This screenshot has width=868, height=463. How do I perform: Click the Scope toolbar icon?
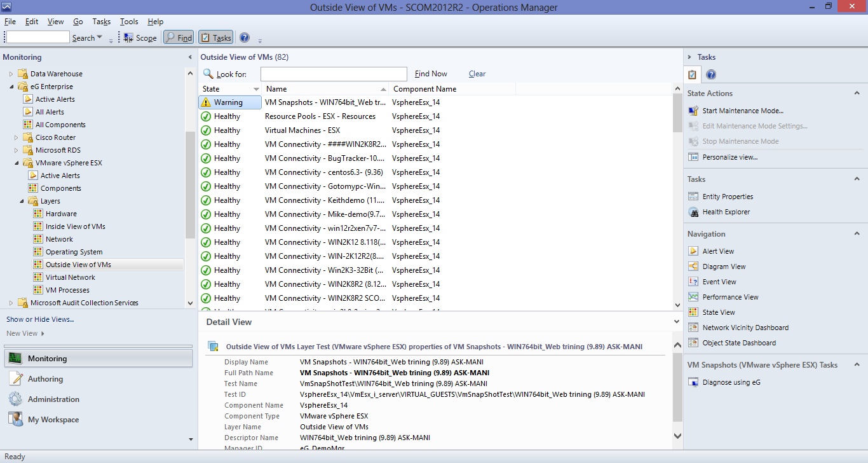coord(129,38)
